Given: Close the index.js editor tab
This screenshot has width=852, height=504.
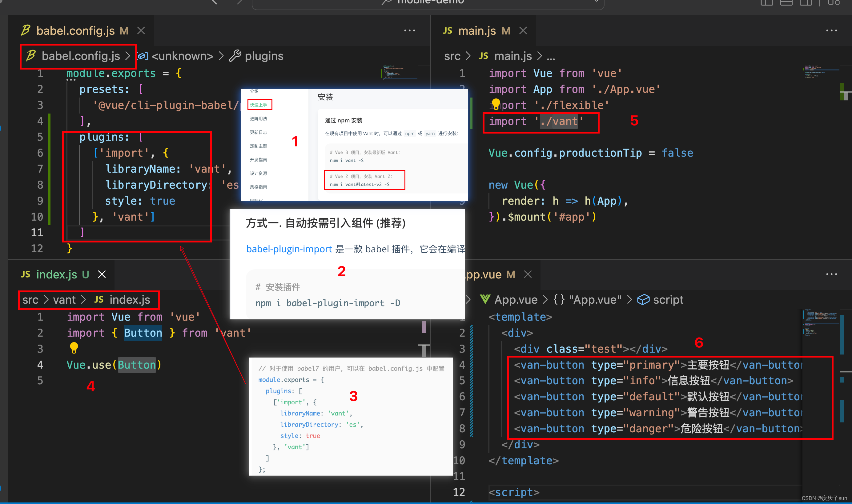Looking at the screenshot, I should pyautogui.click(x=102, y=274).
